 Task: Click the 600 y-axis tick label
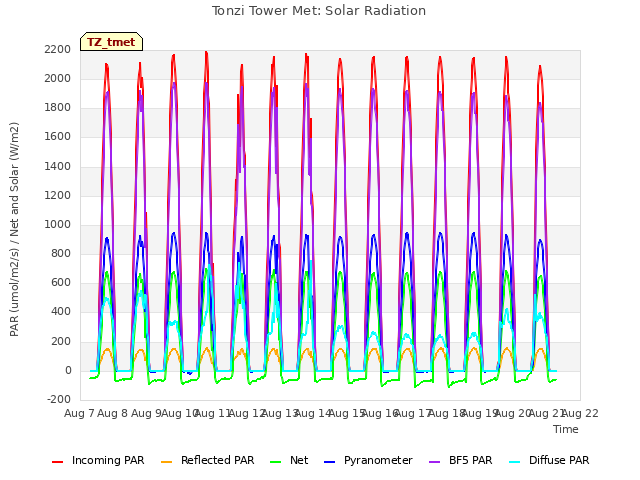point(61,283)
